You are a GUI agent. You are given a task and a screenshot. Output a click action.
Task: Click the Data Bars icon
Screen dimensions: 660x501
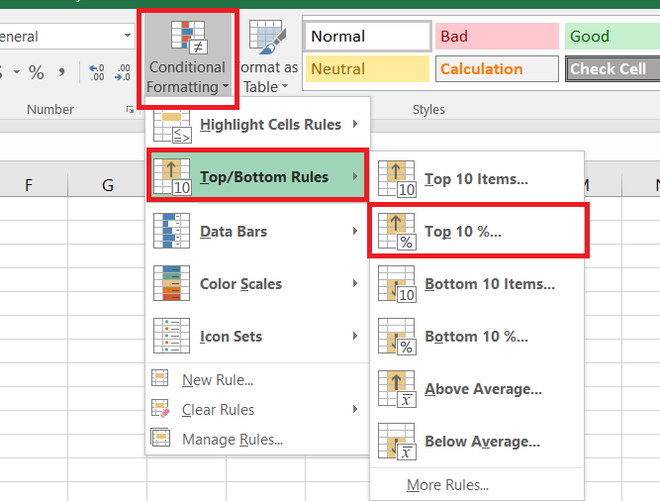coord(171,231)
